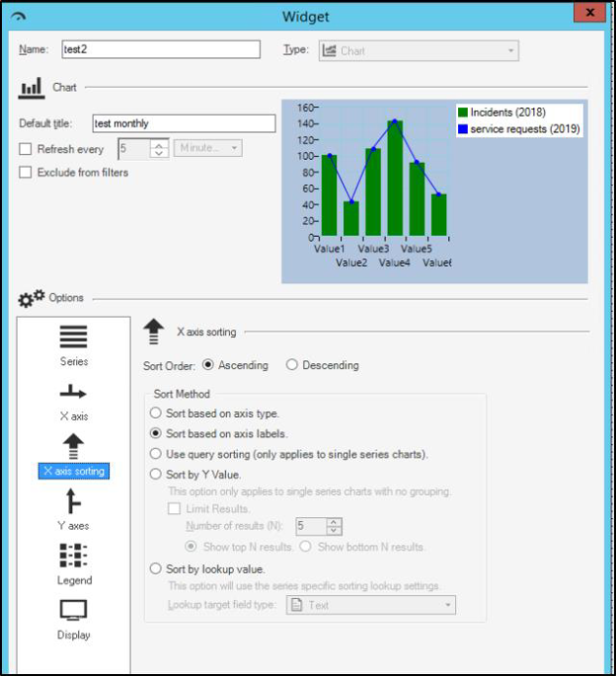The height and width of the screenshot is (676, 616).
Task: Close the Widget dialog window
Action: tap(589, 14)
